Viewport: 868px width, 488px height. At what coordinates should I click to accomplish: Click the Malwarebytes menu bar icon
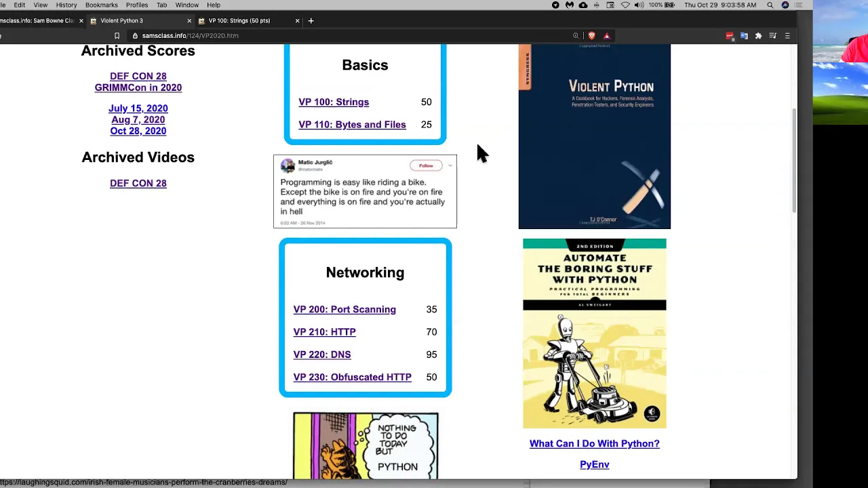(x=570, y=5)
